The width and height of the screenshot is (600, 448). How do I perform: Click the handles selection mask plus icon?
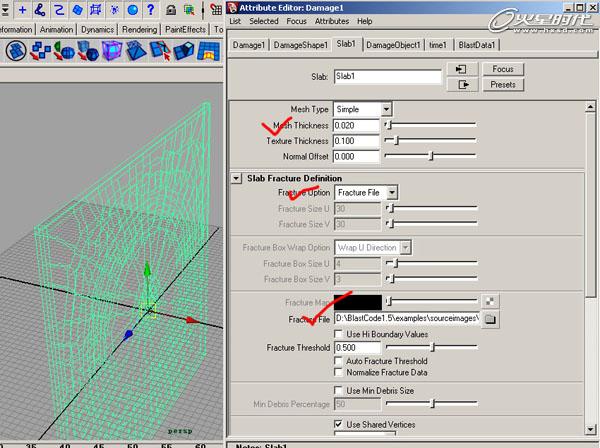(23, 10)
